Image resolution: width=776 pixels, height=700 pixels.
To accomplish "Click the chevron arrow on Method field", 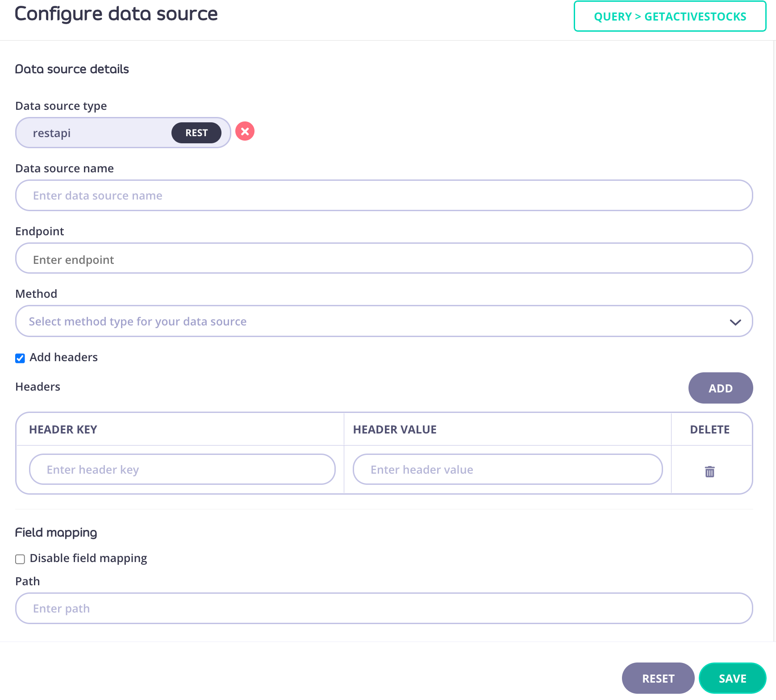I will (735, 322).
